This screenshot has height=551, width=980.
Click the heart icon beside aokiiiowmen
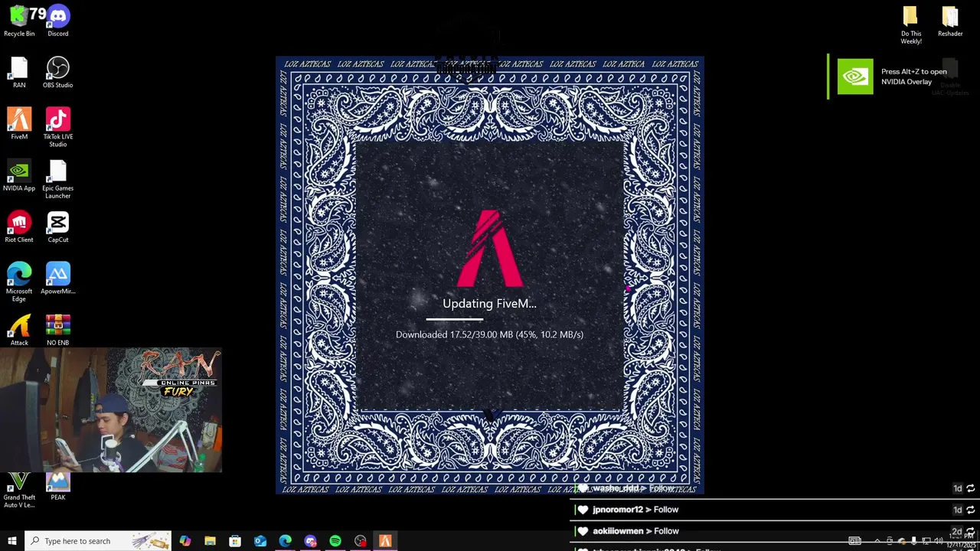point(583,531)
